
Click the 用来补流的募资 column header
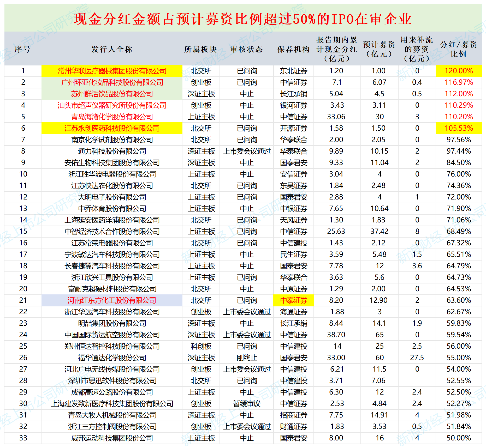pyautogui.click(x=417, y=49)
